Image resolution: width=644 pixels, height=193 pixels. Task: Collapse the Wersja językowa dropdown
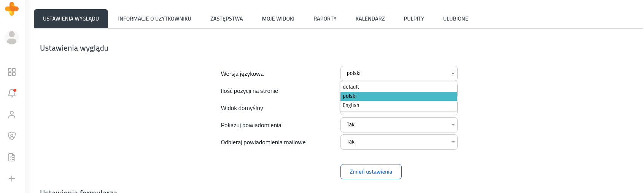(x=399, y=73)
